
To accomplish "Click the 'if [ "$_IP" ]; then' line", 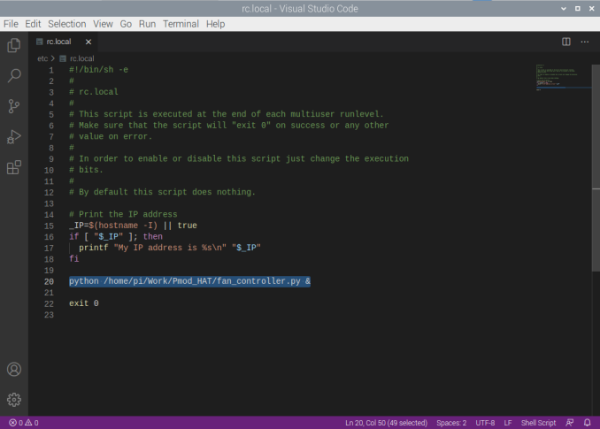I will (116, 237).
